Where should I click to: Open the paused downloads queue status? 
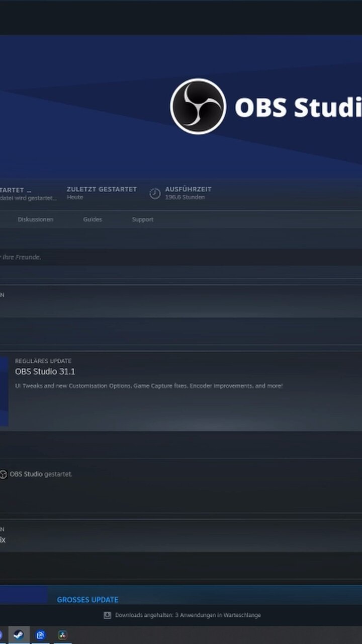pos(188,615)
